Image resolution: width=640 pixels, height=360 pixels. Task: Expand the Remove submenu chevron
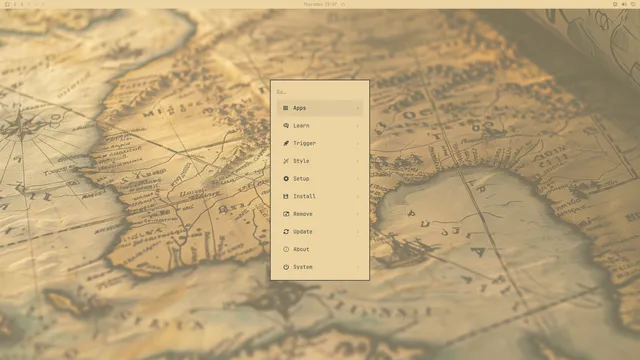pyautogui.click(x=358, y=214)
